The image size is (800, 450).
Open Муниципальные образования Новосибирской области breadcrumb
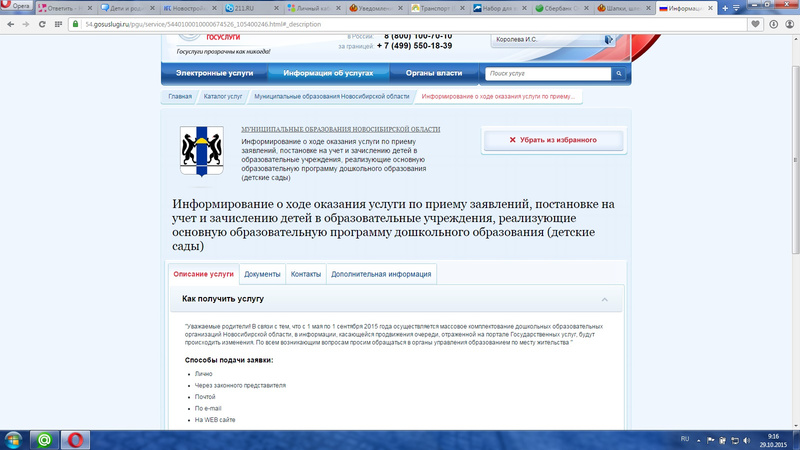pos(332,96)
